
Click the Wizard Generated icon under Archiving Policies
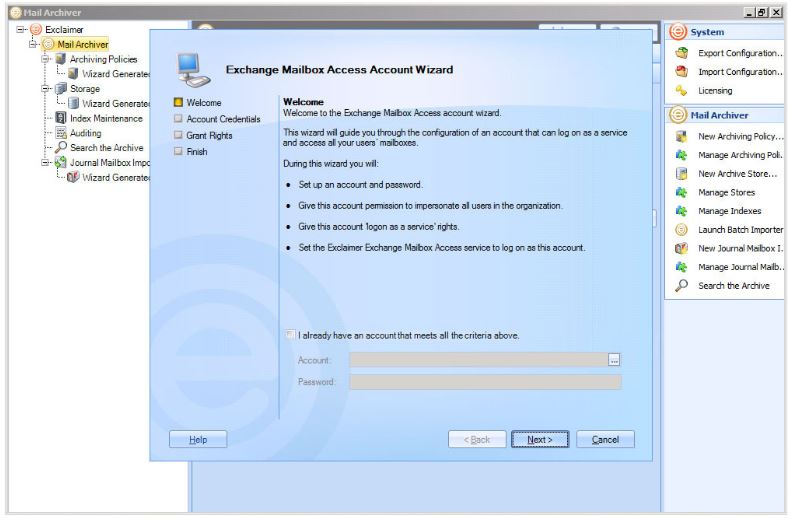pyautogui.click(x=74, y=74)
